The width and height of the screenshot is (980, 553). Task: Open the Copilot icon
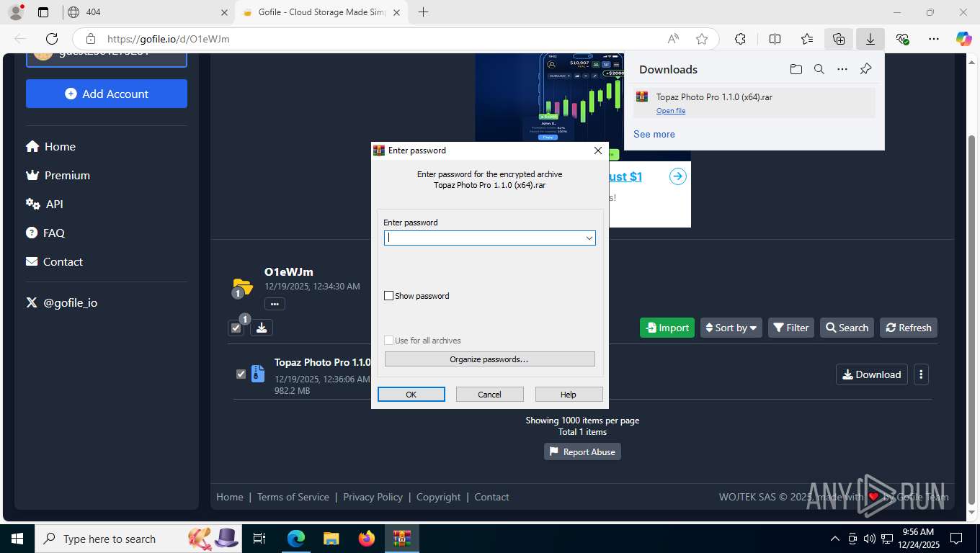(x=964, y=39)
